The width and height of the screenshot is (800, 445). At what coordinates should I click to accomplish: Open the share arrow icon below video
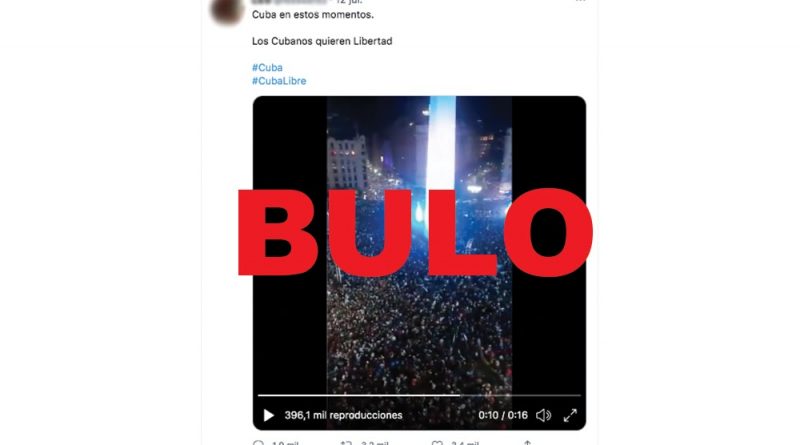click(528, 442)
